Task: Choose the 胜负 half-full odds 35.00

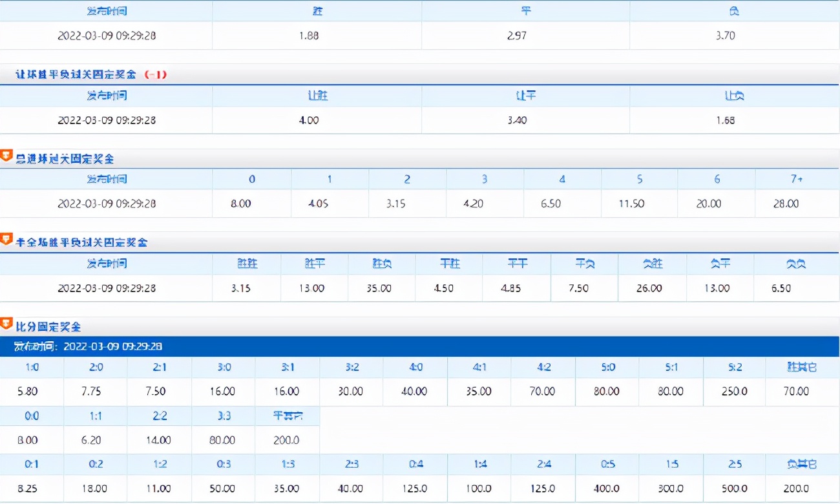Action: [x=378, y=288]
